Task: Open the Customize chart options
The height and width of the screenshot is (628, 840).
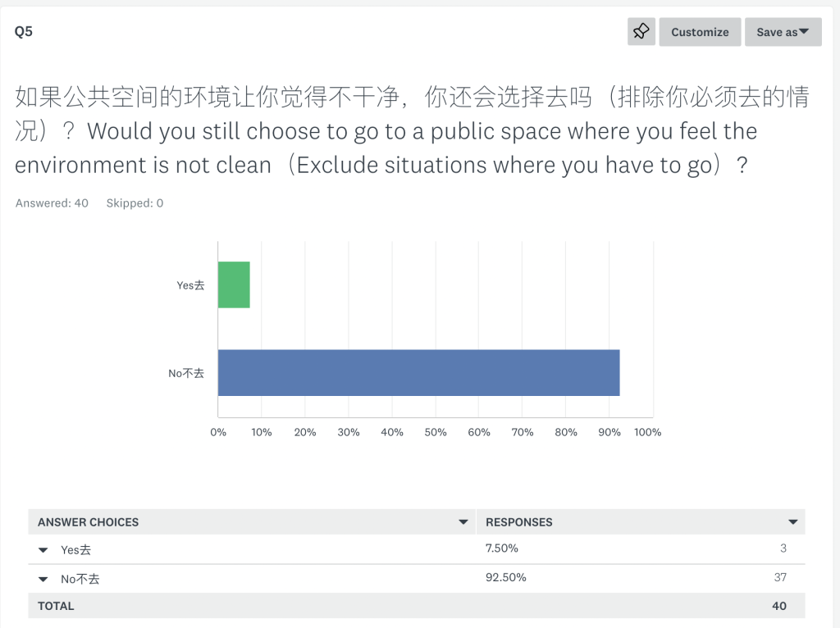Action: click(x=700, y=32)
